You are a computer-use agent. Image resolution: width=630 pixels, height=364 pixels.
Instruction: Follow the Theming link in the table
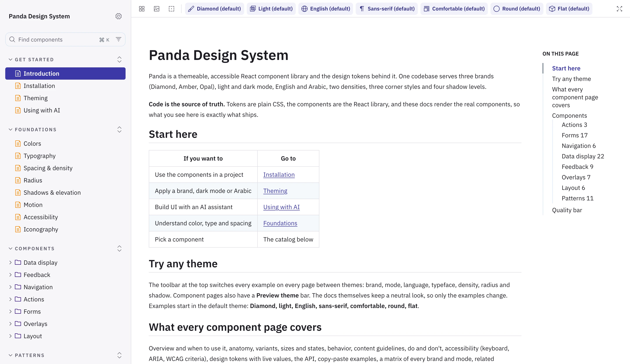click(275, 191)
